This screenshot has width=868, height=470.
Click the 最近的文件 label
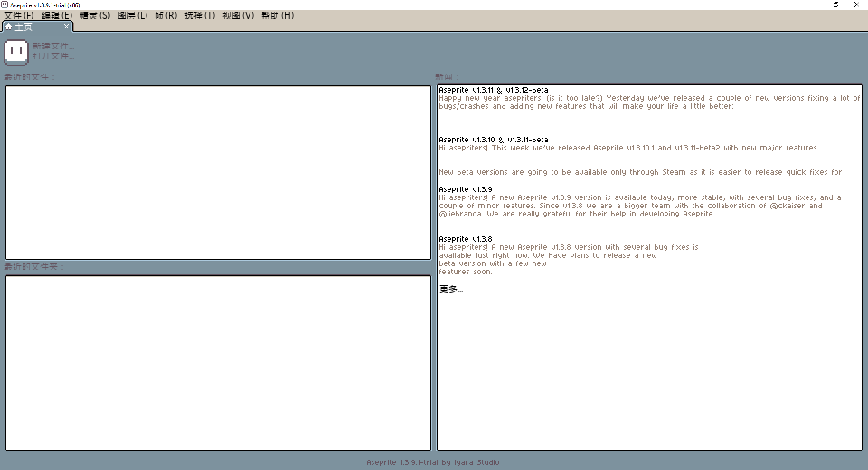click(x=29, y=77)
